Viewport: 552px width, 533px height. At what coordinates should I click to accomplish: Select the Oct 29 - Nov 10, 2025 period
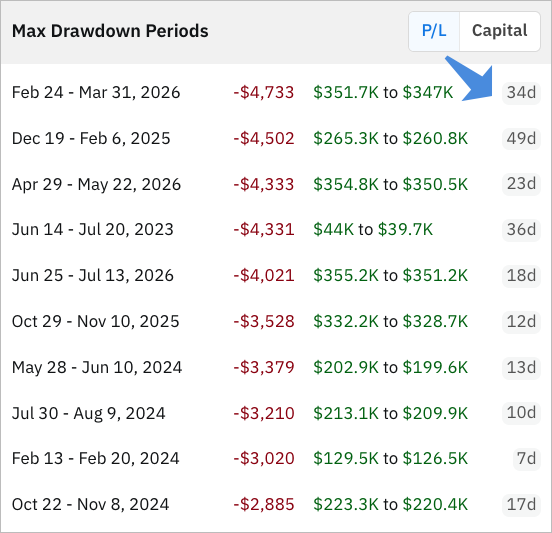(276, 321)
